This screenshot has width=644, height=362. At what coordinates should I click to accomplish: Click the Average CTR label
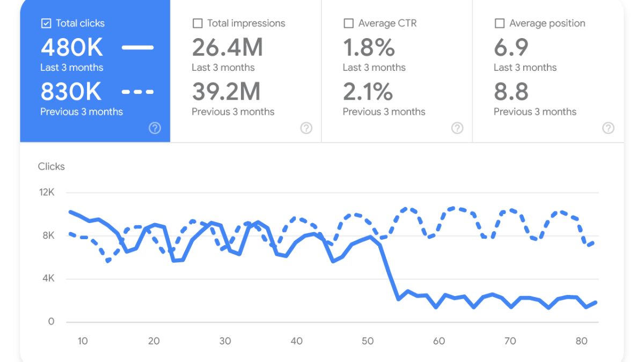coord(387,23)
